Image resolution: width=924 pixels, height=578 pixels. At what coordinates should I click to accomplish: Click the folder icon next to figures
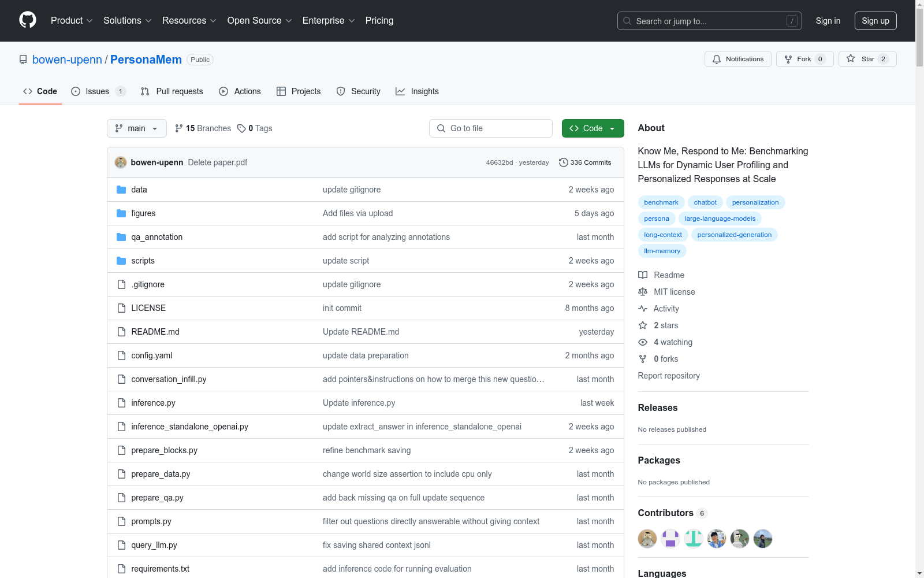click(x=121, y=213)
